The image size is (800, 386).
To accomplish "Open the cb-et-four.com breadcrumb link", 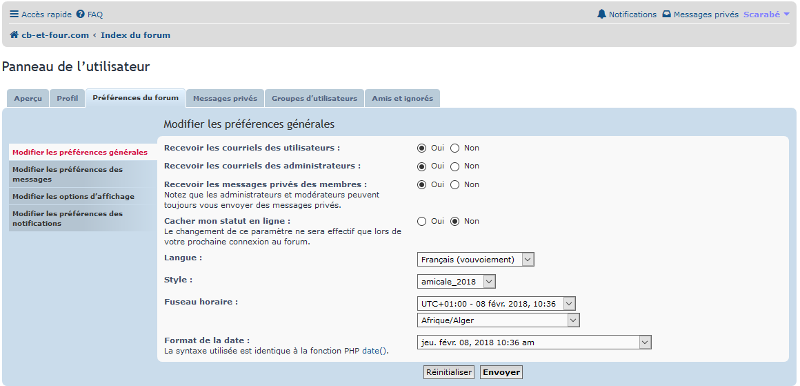I will [x=55, y=35].
